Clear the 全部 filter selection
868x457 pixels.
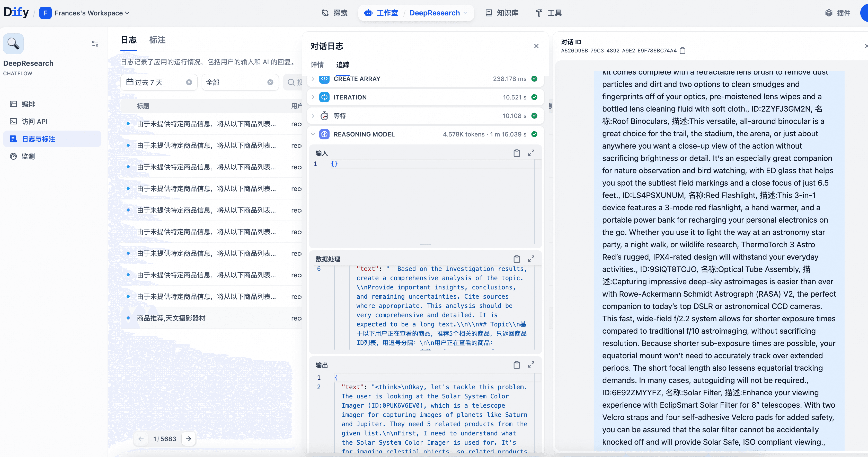click(x=270, y=83)
